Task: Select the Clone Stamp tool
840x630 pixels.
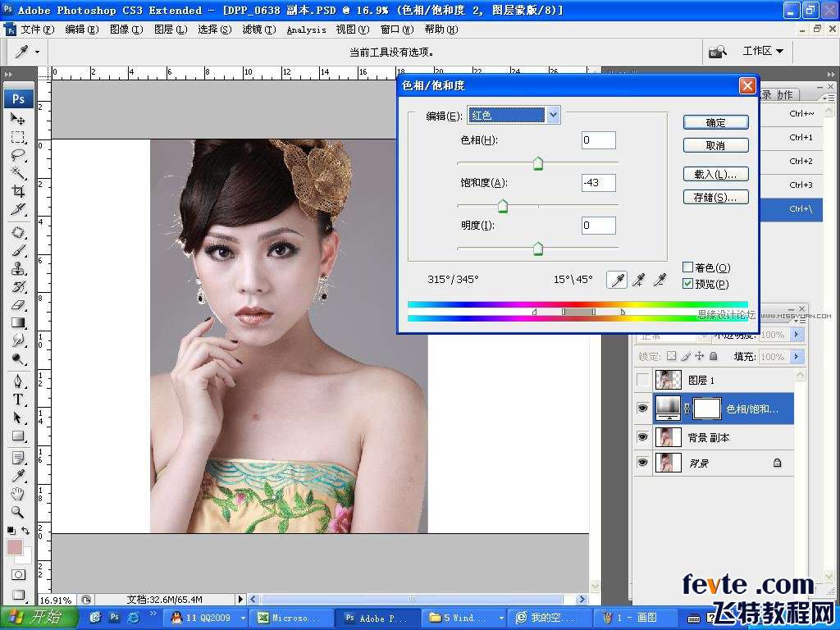Action: pyautogui.click(x=18, y=268)
